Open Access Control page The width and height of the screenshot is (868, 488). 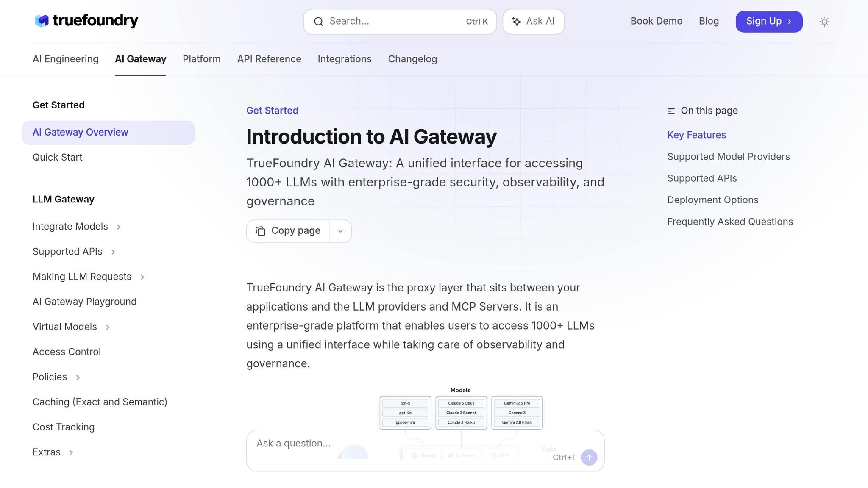click(x=67, y=352)
